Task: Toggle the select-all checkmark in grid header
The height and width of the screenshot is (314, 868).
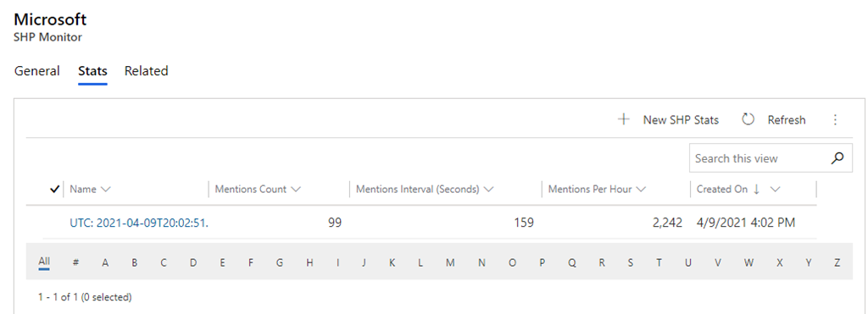Action: [x=54, y=189]
